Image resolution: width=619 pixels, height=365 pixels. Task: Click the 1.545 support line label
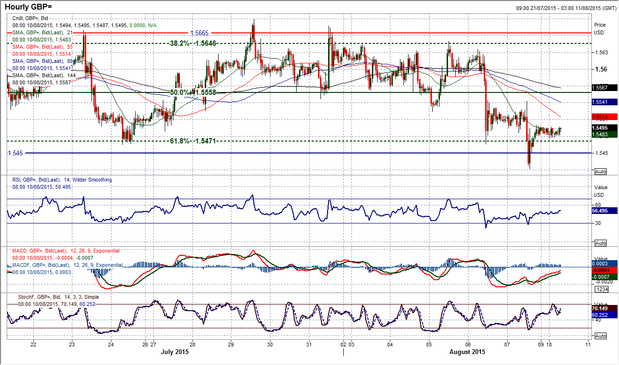(15, 153)
